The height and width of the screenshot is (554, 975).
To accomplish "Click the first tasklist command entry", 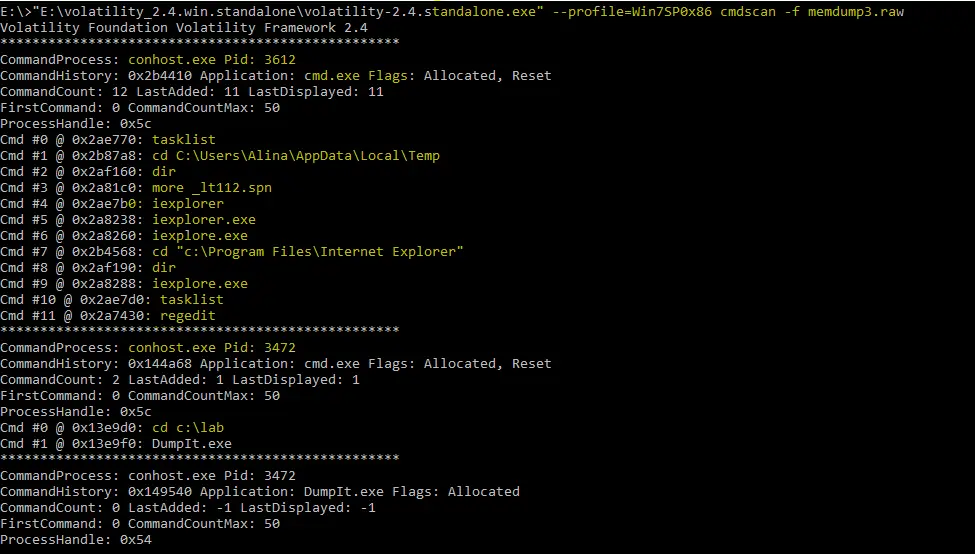I will [183, 140].
